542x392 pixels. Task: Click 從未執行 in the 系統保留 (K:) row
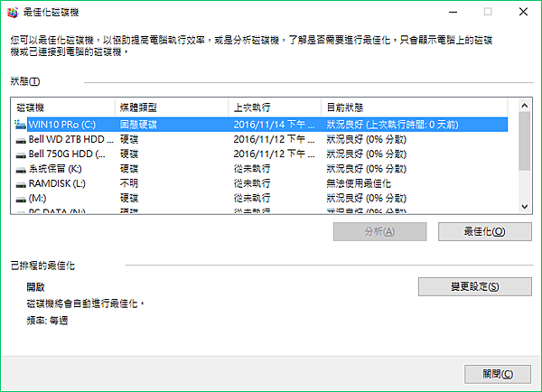tap(252, 169)
